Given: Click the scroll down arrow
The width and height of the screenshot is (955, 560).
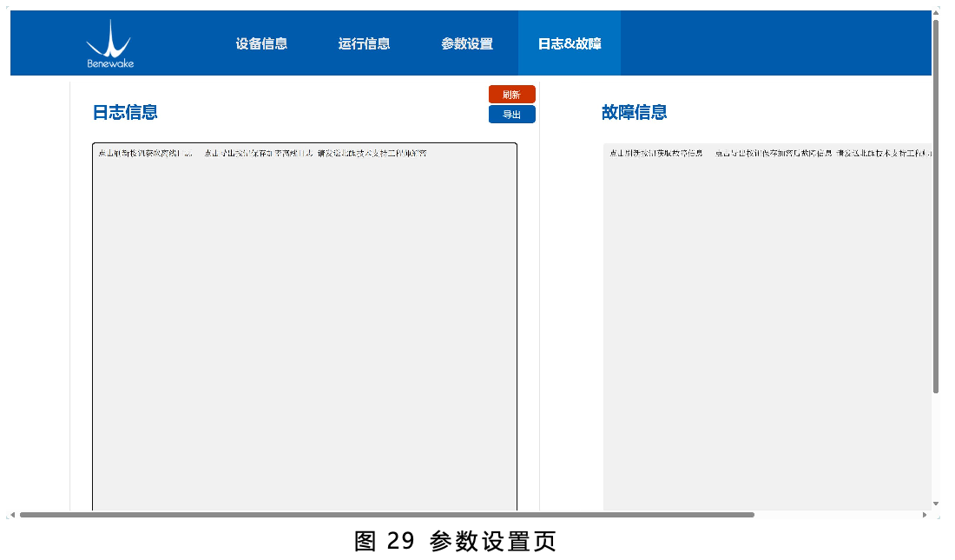Looking at the screenshot, I should [936, 504].
